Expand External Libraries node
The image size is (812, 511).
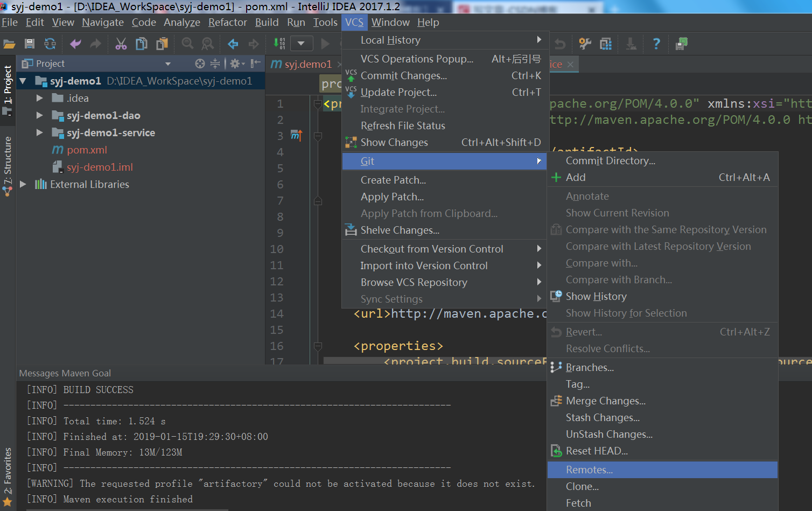click(23, 184)
